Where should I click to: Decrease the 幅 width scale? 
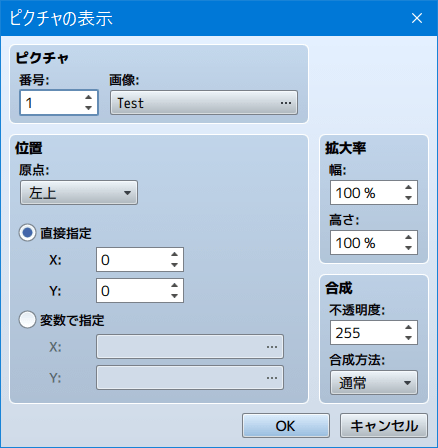[409, 198]
